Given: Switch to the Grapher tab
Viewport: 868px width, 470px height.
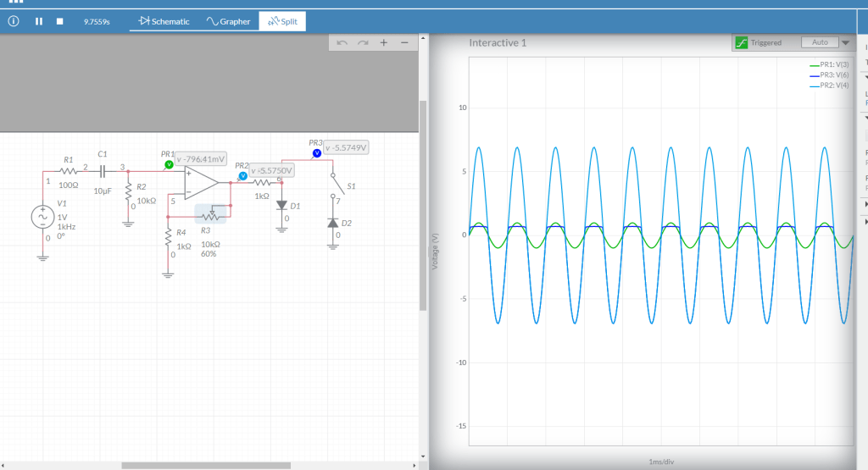Looking at the screenshot, I should (x=229, y=21).
